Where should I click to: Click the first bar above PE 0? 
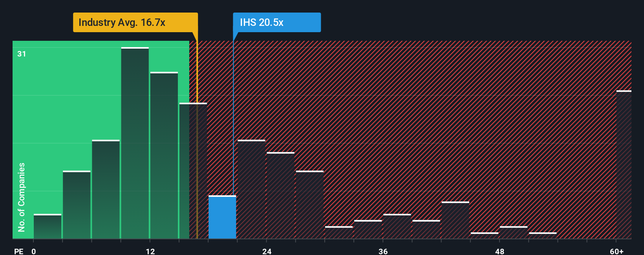click(48, 226)
